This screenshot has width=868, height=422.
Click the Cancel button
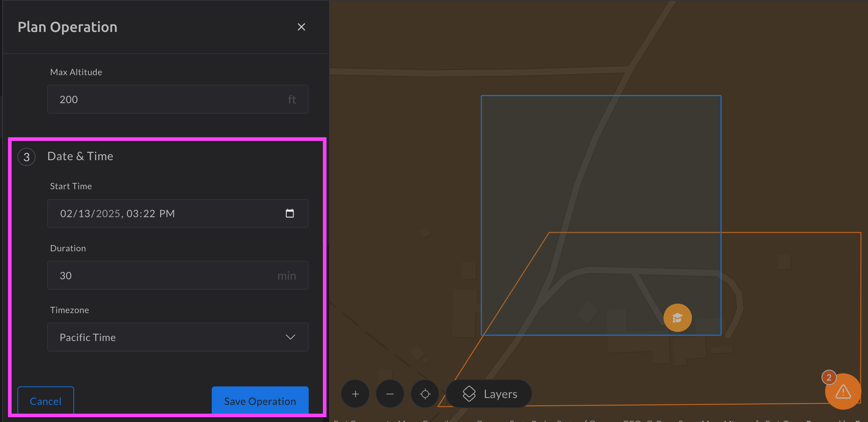click(x=46, y=401)
